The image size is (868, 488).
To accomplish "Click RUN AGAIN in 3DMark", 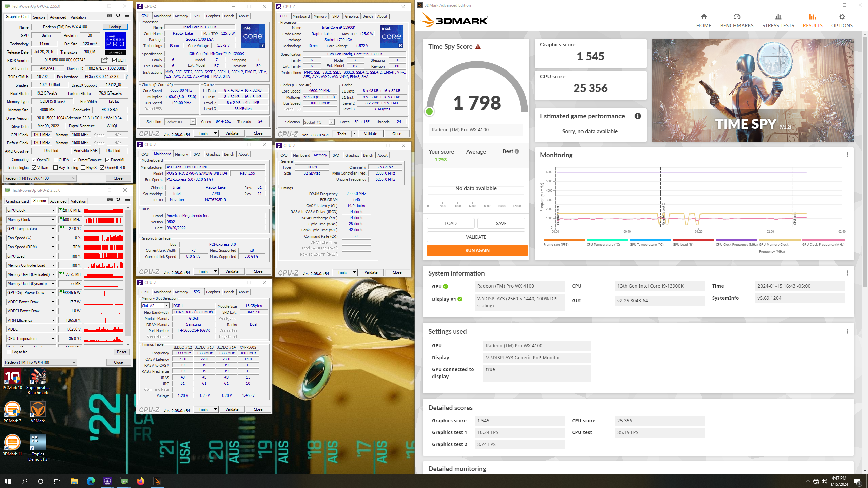I will [x=477, y=250].
